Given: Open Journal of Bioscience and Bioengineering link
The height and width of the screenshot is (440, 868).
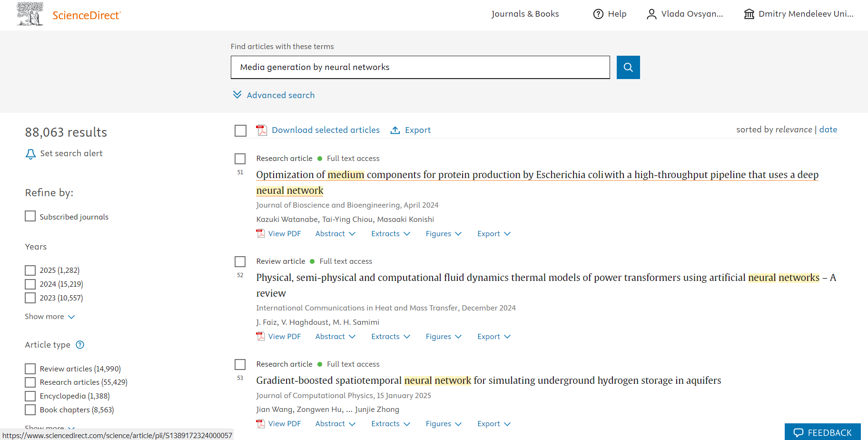Looking at the screenshot, I should 328,205.
